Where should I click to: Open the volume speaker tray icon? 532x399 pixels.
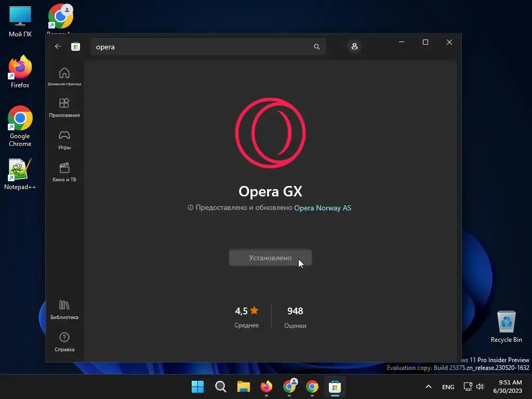click(480, 387)
